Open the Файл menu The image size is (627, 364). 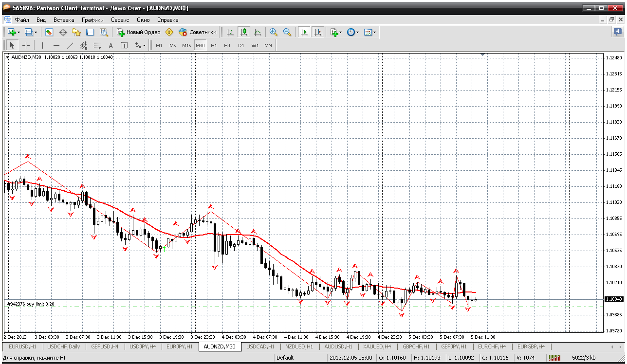coord(22,20)
